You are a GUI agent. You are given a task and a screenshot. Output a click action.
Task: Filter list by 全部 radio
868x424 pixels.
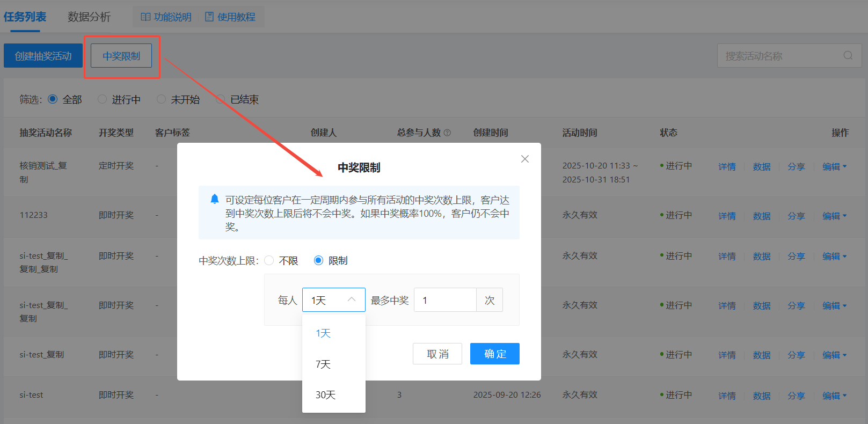click(x=53, y=99)
